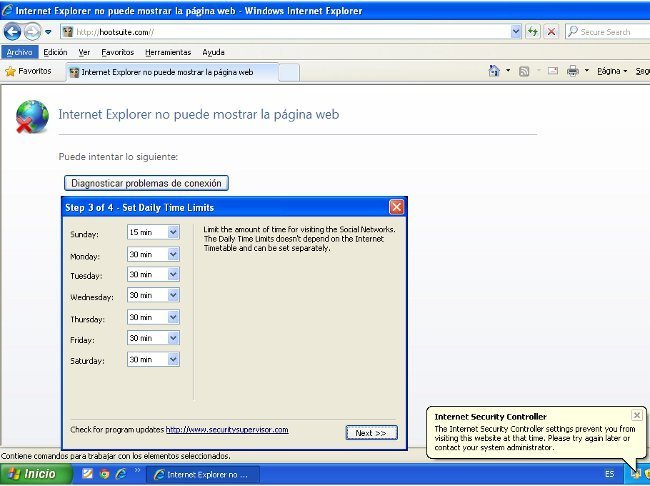Image resolution: width=650 pixels, height=486 pixels.
Task: Refresh the page with green arrows icon
Action: tap(533, 32)
